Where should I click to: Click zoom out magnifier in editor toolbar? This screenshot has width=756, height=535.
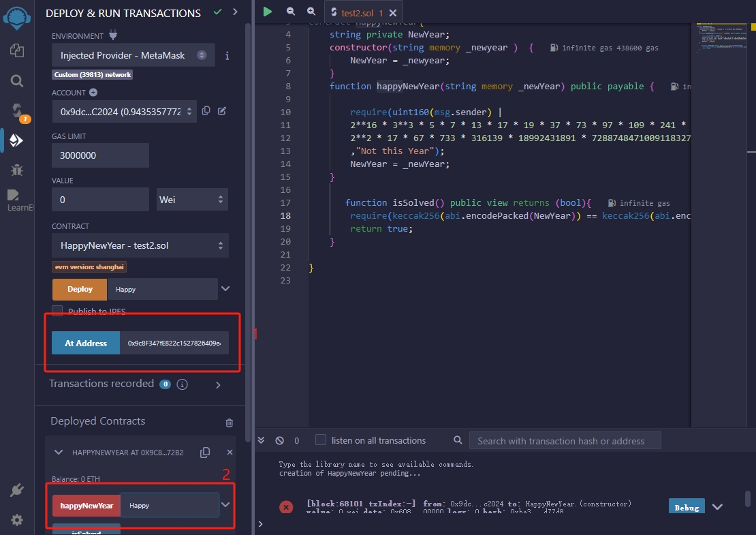click(x=291, y=11)
